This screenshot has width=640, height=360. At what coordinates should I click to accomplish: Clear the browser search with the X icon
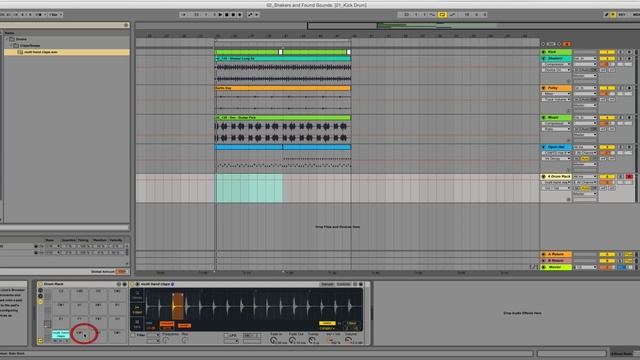coord(126,25)
